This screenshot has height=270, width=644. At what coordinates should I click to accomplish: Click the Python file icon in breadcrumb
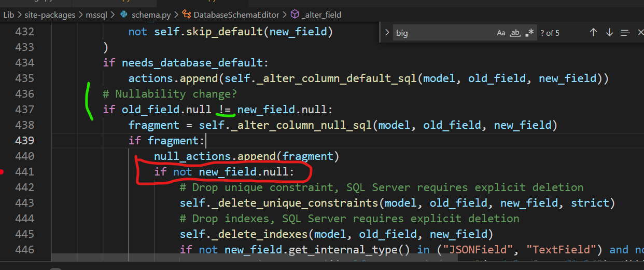pos(124,15)
